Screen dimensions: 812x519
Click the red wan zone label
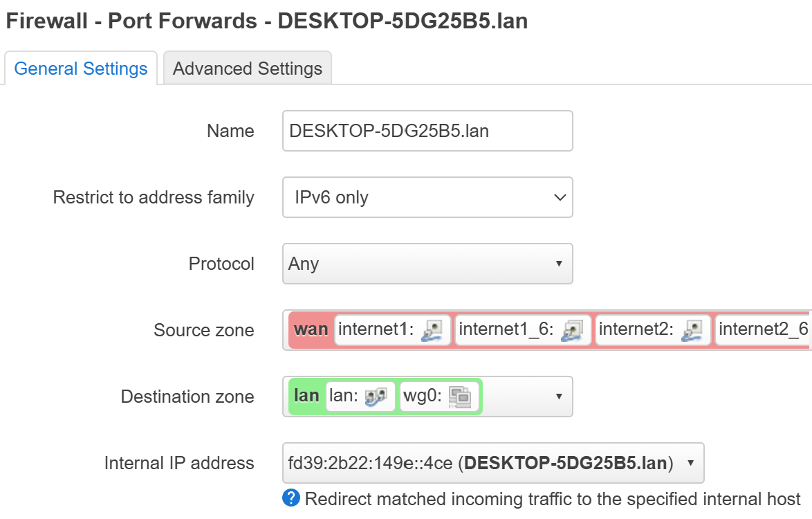pos(311,330)
